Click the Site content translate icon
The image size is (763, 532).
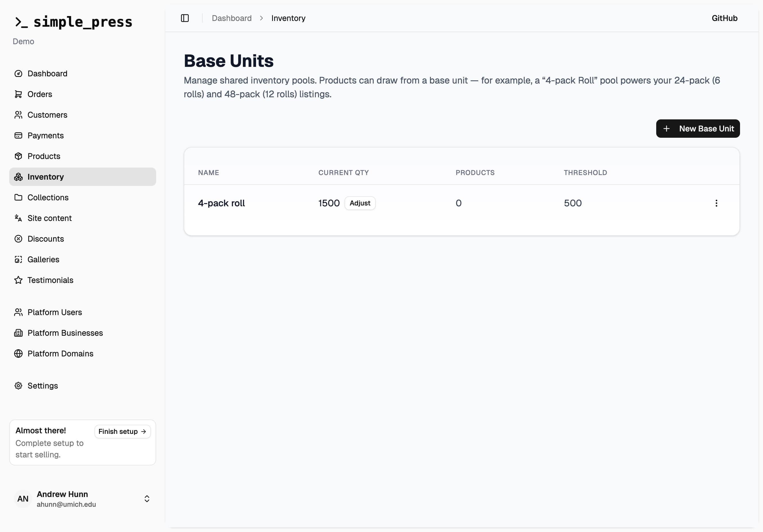pyautogui.click(x=18, y=218)
